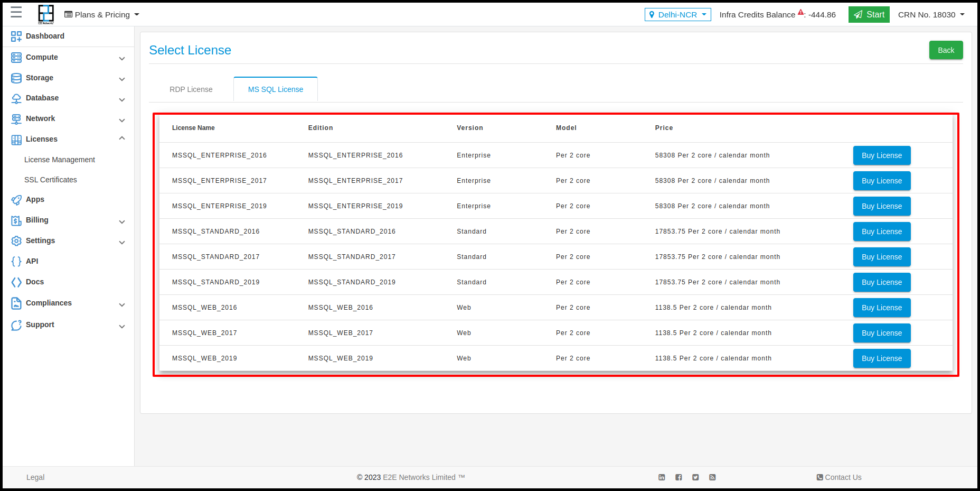980x491 pixels.
Task: Select the MS SQL License tab
Action: pos(276,89)
